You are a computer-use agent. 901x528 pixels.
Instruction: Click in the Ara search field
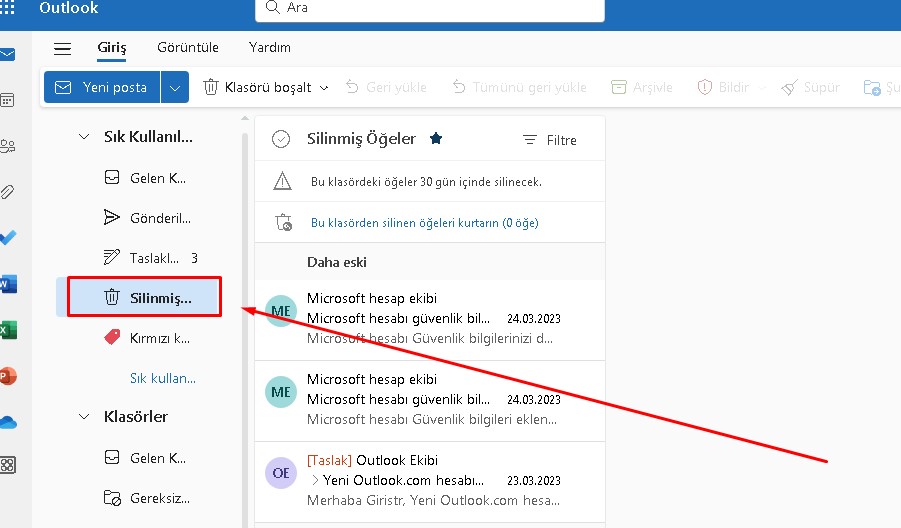[x=430, y=8]
